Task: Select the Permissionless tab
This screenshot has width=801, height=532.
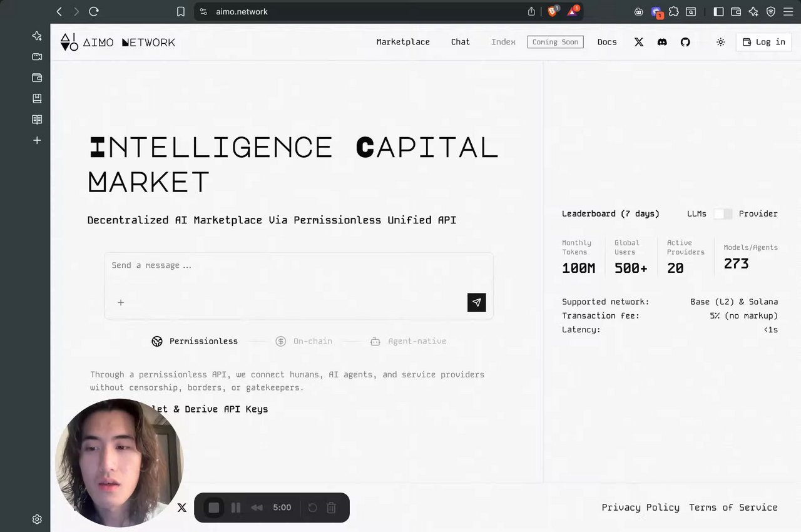Action: point(195,341)
